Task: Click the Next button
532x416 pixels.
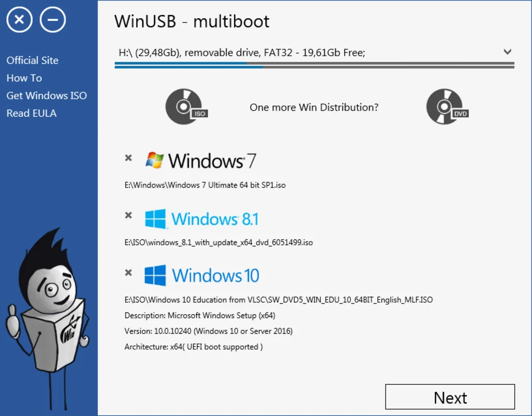Action: coord(450,397)
